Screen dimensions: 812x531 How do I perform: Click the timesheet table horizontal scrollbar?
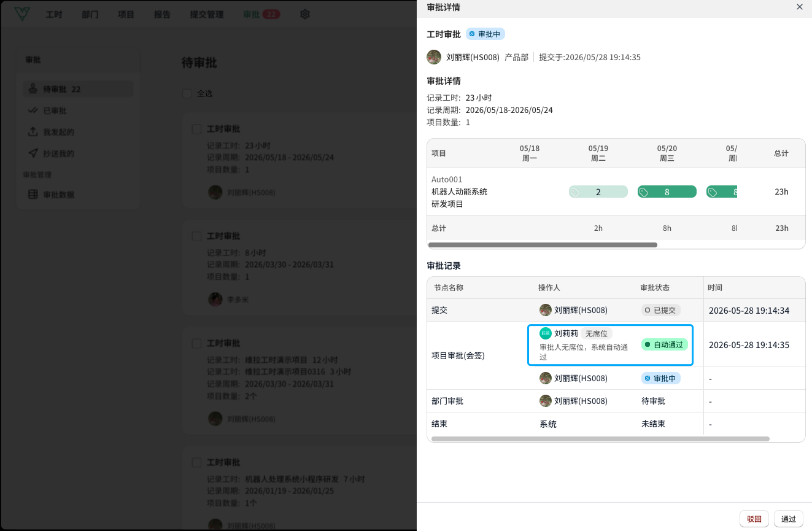tap(543, 244)
